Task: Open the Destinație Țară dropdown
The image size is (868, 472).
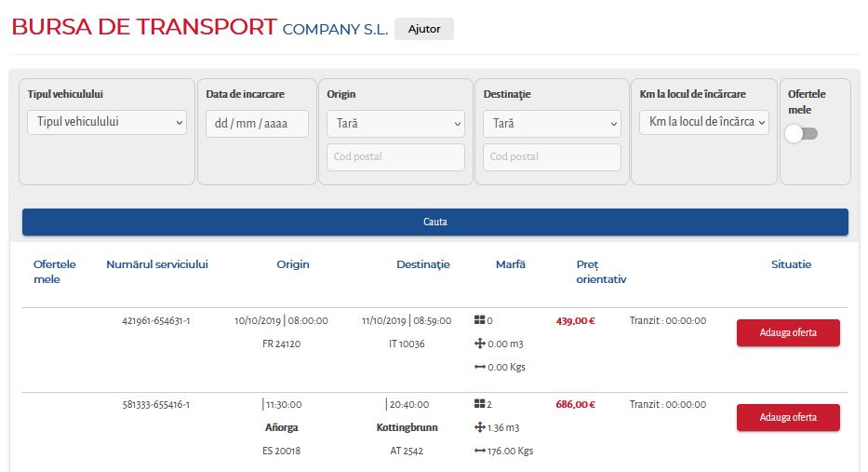Action: (x=552, y=124)
